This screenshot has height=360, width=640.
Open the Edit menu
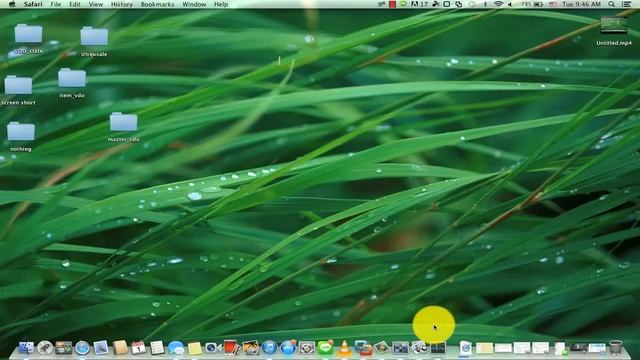click(75, 4)
